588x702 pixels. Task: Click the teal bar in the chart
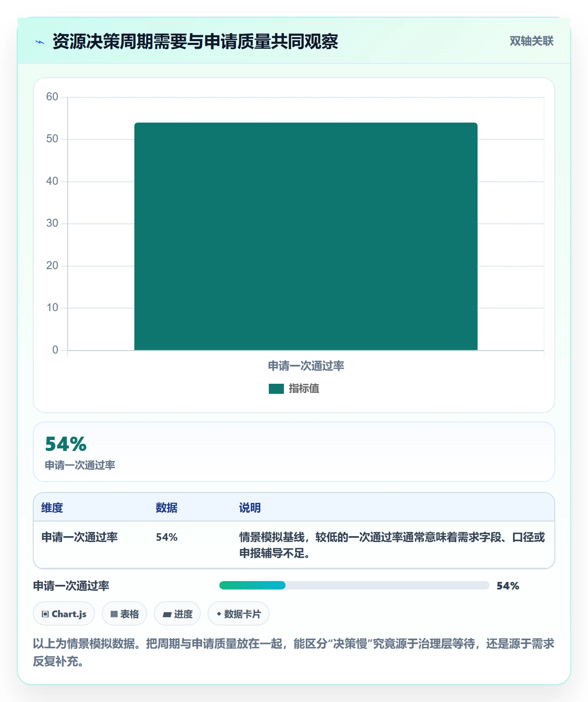[x=306, y=236]
